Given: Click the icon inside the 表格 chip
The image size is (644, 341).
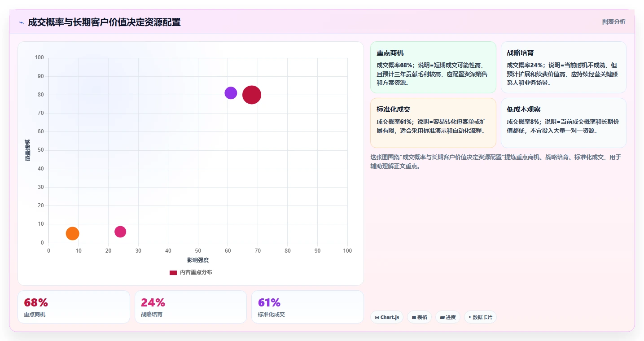Looking at the screenshot, I should coord(413,317).
